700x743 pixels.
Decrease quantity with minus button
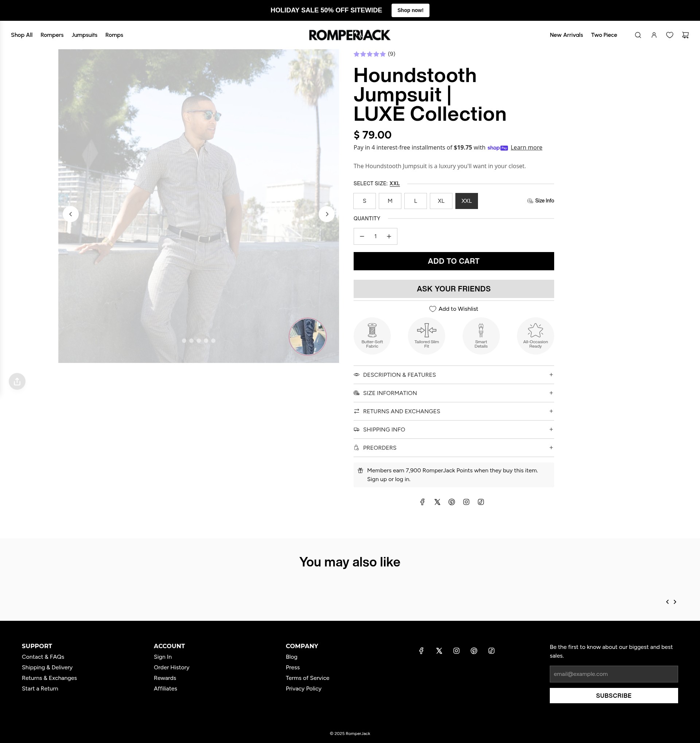pyautogui.click(x=362, y=237)
